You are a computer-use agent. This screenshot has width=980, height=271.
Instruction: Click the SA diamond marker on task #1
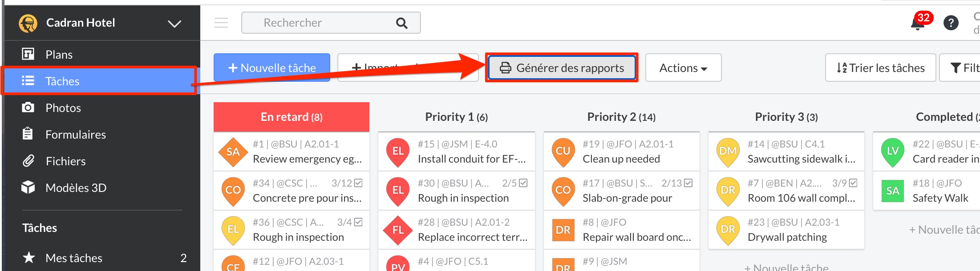coord(233,152)
